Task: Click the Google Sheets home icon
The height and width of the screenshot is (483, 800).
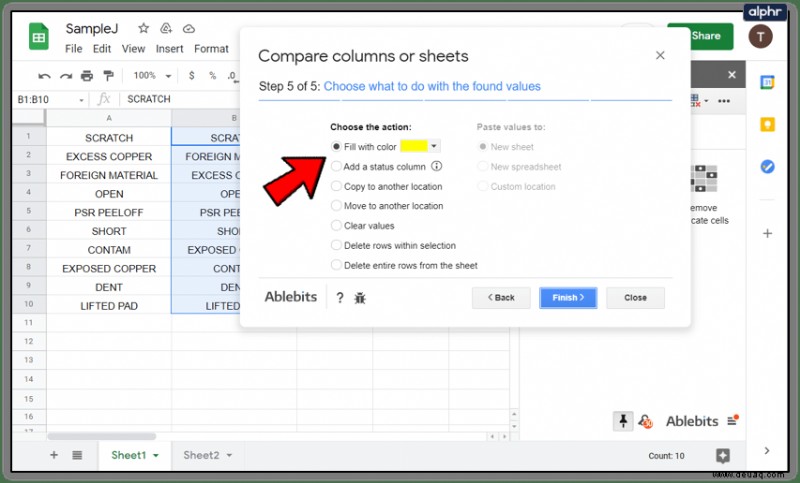Action: (x=39, y=37)
